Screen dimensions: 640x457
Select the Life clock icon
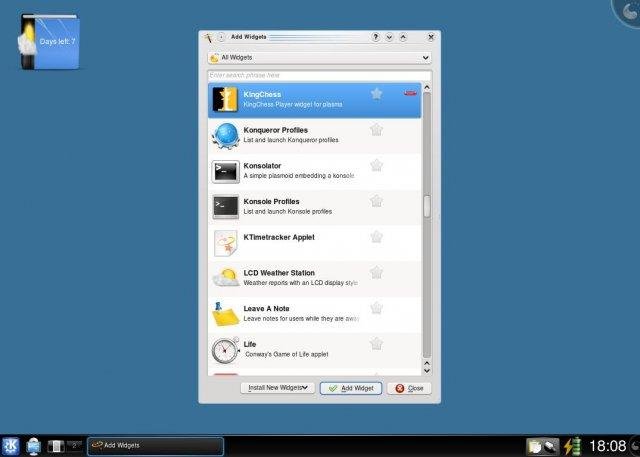pyautogui.click(x=225, y=350)
